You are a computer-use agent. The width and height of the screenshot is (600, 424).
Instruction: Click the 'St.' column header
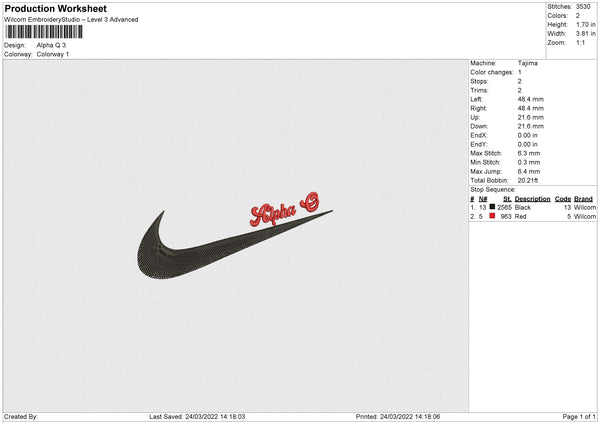(x=507, y=199)
